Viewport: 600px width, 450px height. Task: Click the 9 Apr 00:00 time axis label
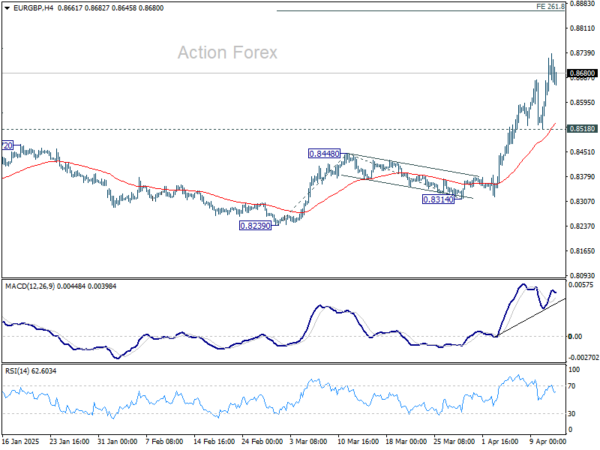click(548, 441)
